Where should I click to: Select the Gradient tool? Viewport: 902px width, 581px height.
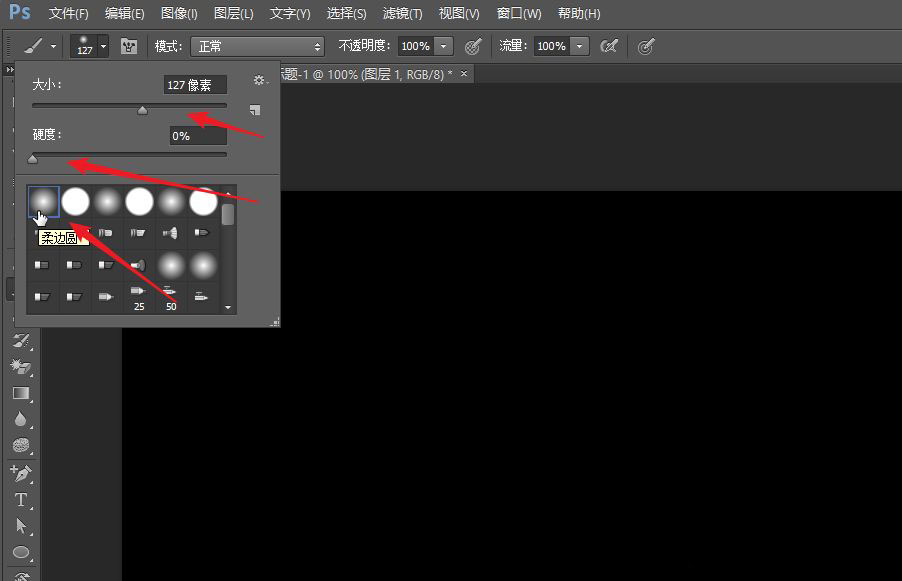point(21,393)
